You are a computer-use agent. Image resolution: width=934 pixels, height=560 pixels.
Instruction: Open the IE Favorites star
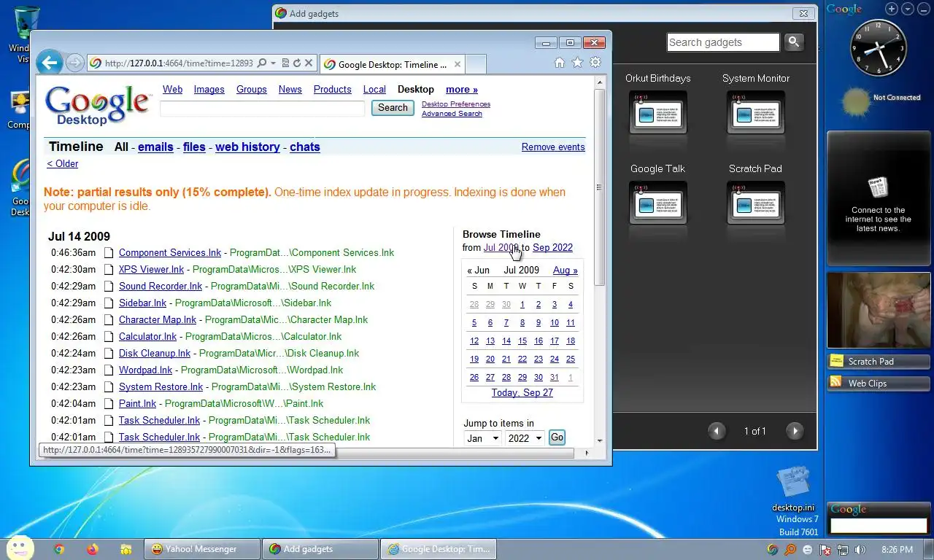pos(577,63)
